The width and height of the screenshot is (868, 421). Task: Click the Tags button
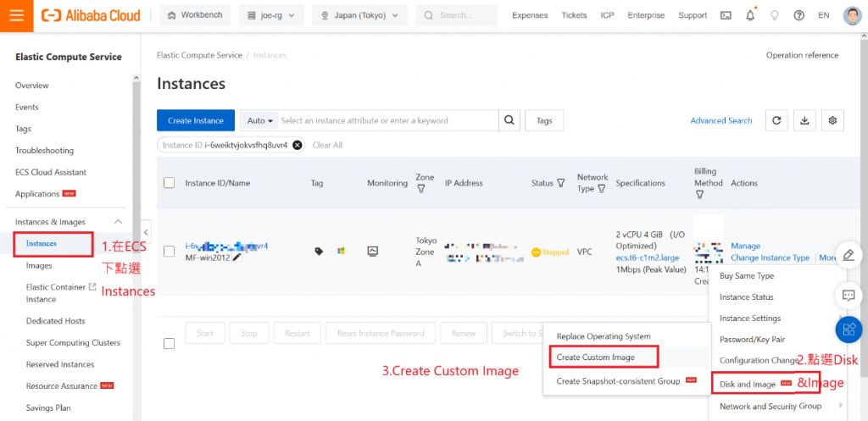coord(544,120)
